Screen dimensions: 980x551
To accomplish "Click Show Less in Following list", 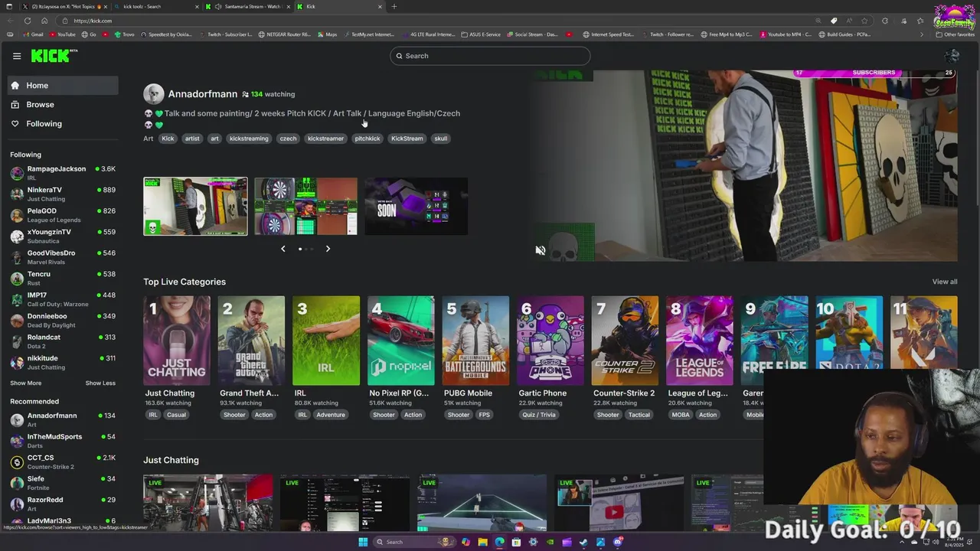I will [x=100, y=383].
